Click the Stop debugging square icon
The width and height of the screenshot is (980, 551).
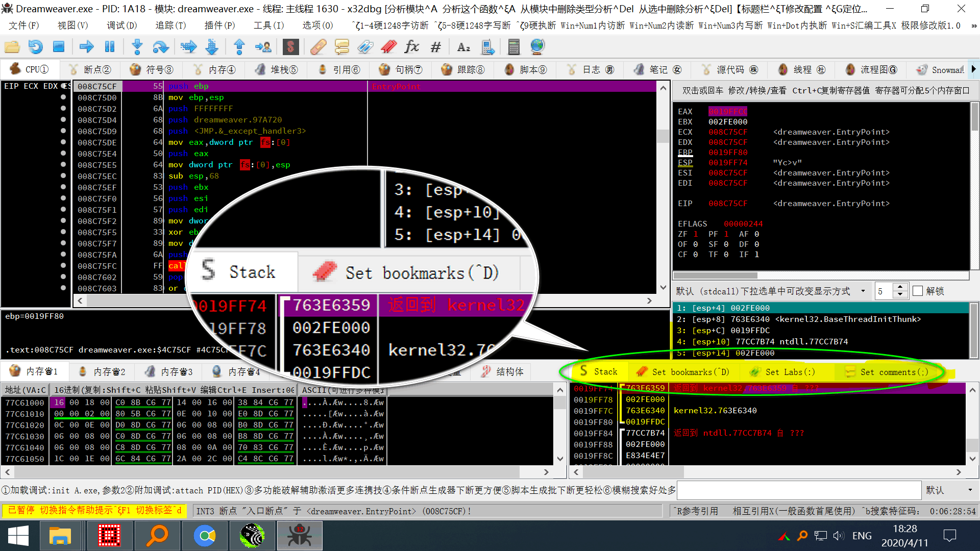(59, 47)
